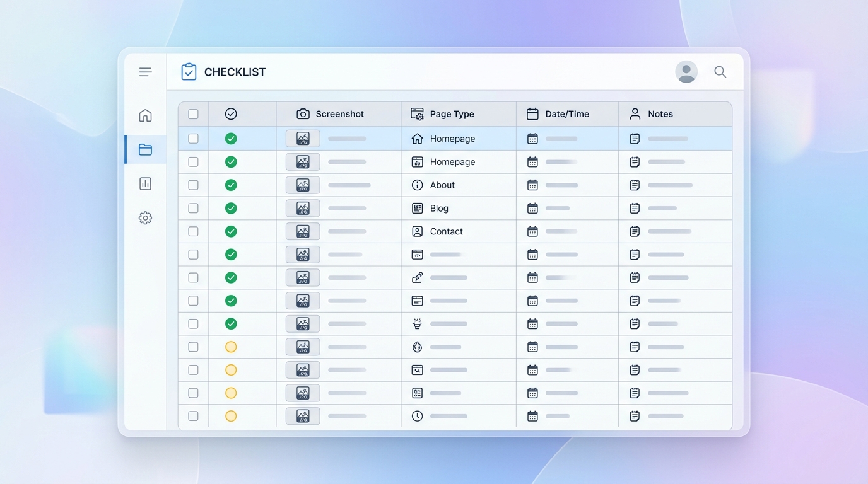Viewport: 868px width, 484px height.
Task: Sort by the Screenshot column header
Action: pos(339,114)
